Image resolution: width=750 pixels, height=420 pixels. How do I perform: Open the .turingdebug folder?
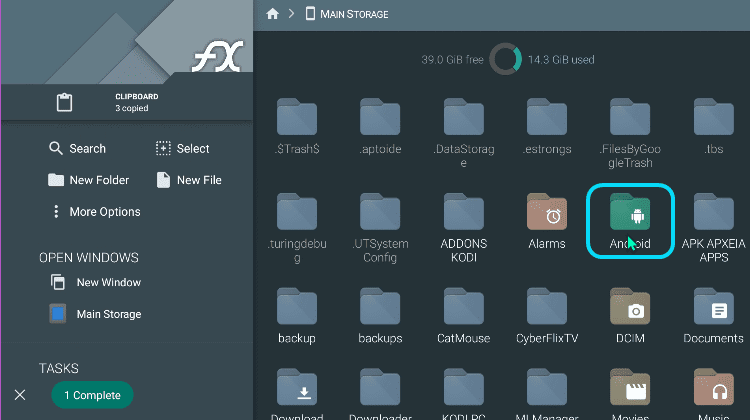tap(297, 228)
